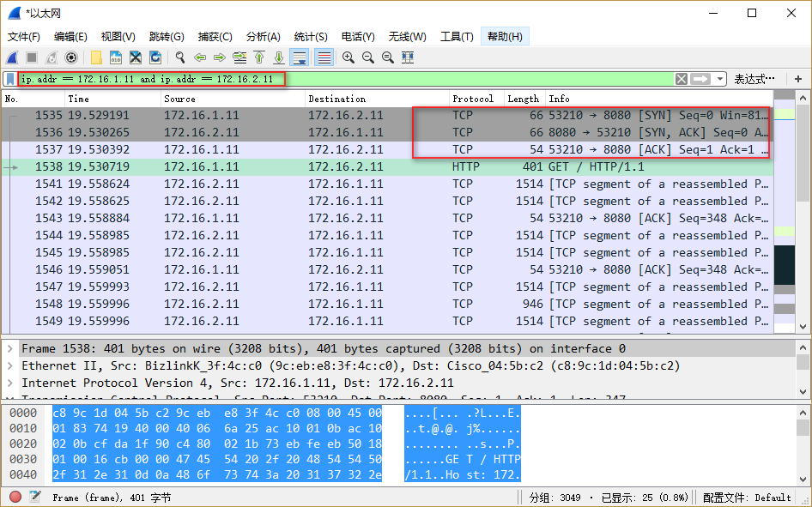The height and width of the screenshot is (507, 812).
Task: Click the zoom in text icon
Action: (348, 57)
